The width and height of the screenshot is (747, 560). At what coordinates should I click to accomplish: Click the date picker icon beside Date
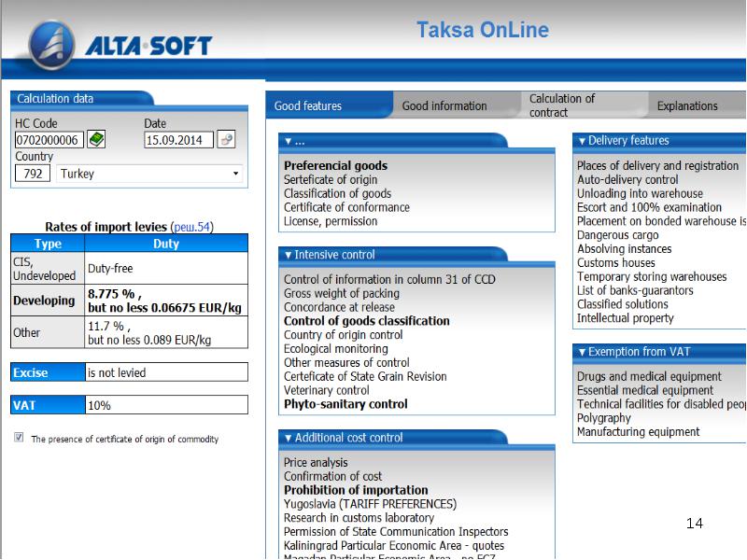click(226, 139)
